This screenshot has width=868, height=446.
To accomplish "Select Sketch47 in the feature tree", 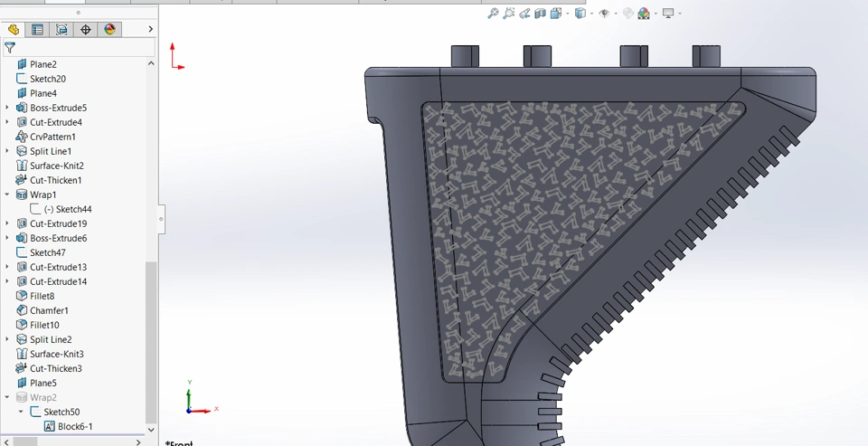I will pos(48,252).
